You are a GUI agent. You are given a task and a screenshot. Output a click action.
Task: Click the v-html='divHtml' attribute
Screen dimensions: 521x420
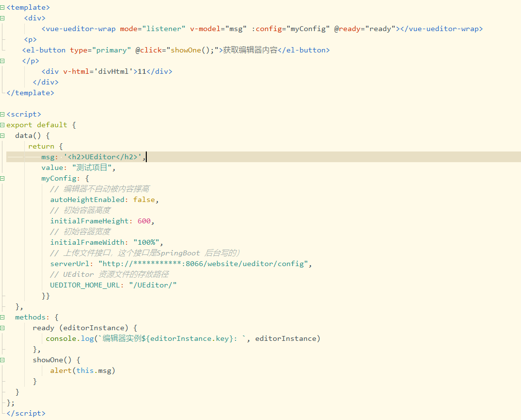[98, 71]
